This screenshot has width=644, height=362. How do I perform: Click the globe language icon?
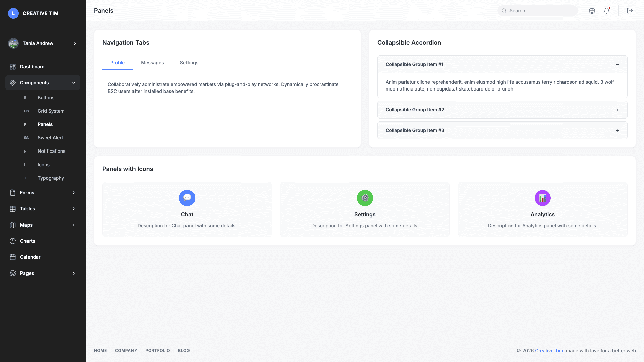click(x=592, y=11)
